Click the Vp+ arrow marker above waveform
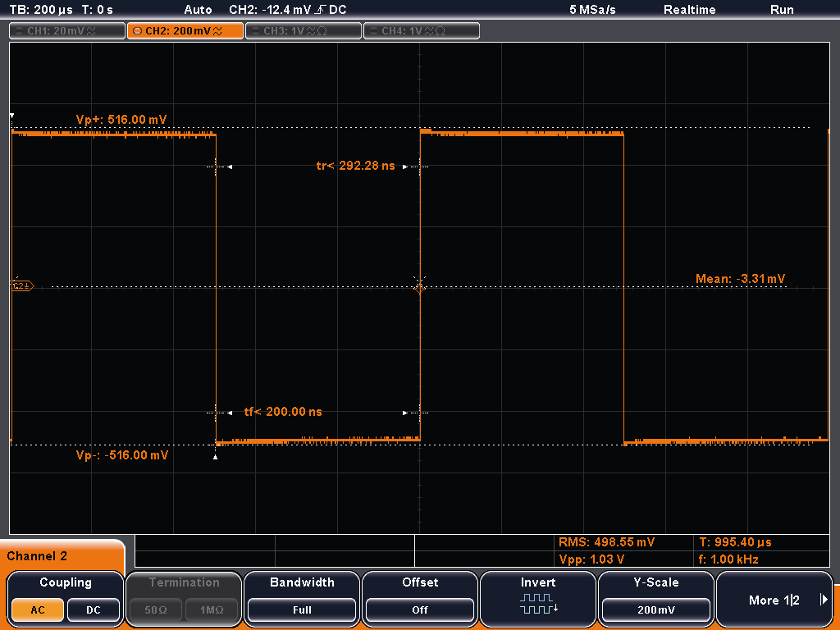The image size is (840, 630). pyautogui.click(x=11, y=116)
